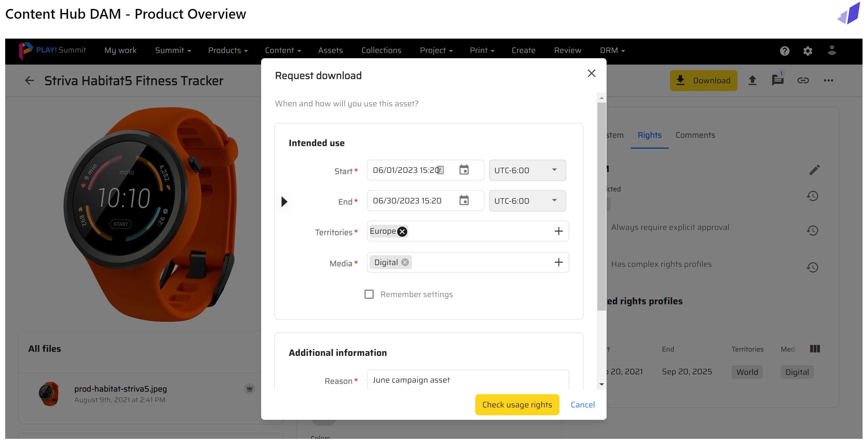
Task: Remove the Digital media tag
Action: [405, 262]
